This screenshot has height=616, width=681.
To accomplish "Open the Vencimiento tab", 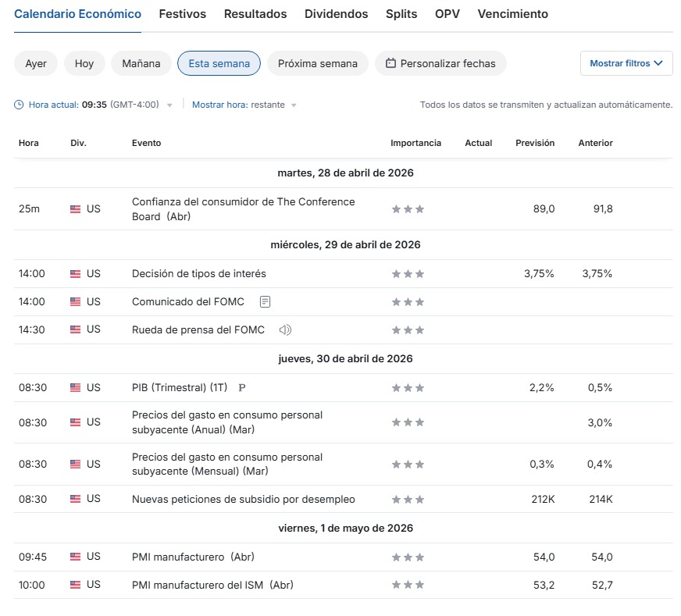I will [x=513, y=14].
